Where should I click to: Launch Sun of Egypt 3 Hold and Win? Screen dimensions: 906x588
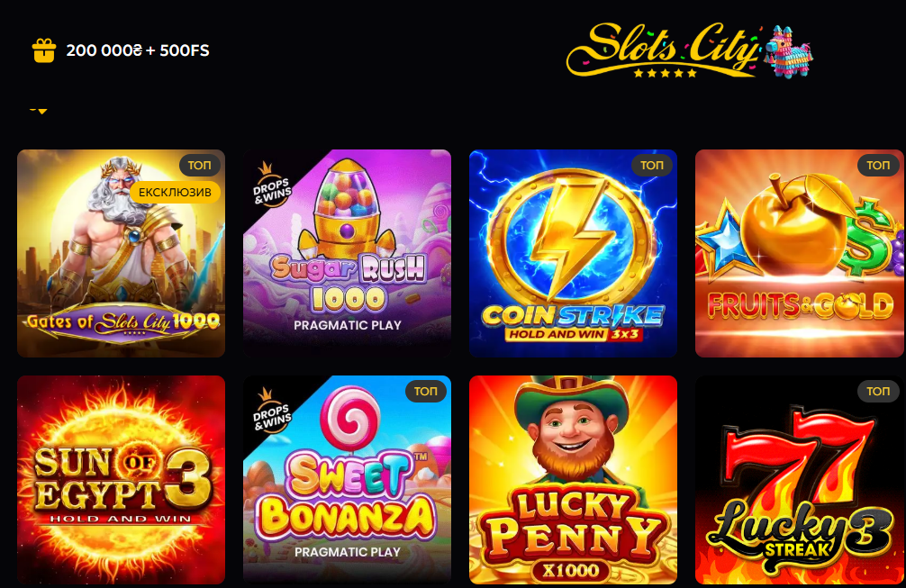121,480
